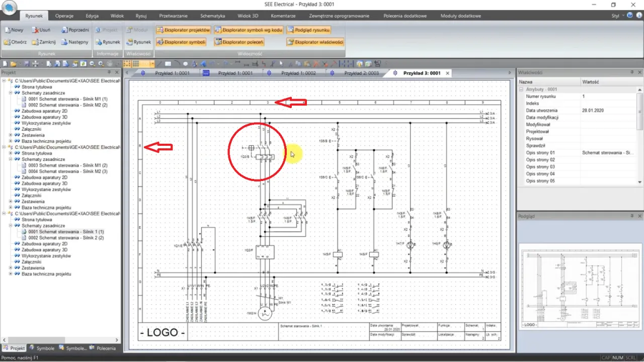Select the line drawing tool
This screenshot has height=362, width=644.
pyautogui.click(x=159, y=64)
